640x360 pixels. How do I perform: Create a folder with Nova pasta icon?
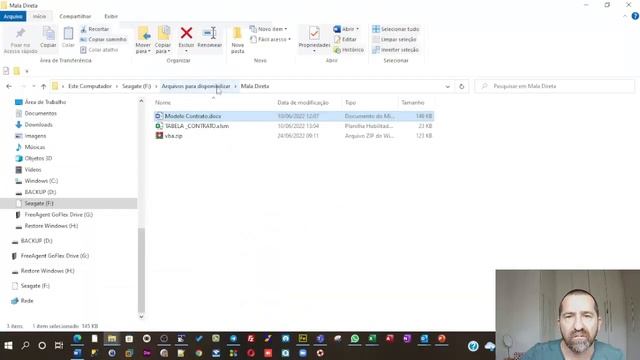237,33
